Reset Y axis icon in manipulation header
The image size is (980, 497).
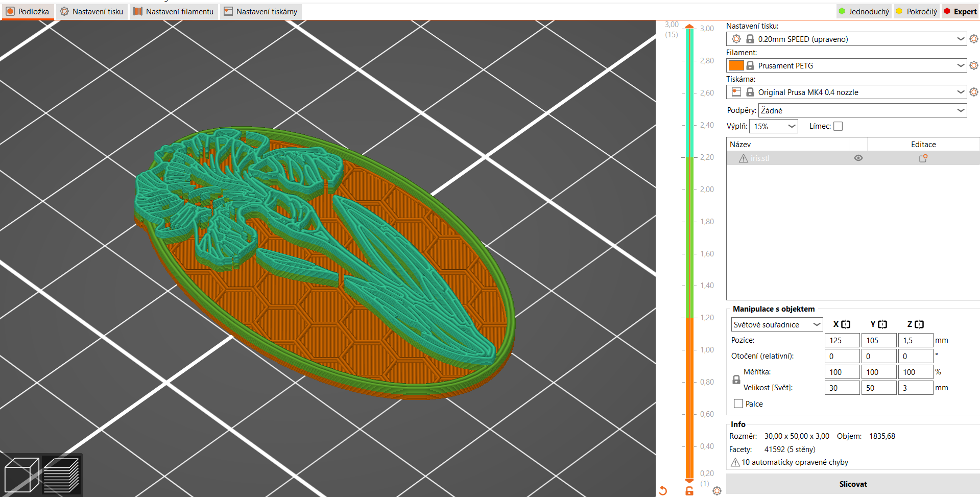coord(882,324)
